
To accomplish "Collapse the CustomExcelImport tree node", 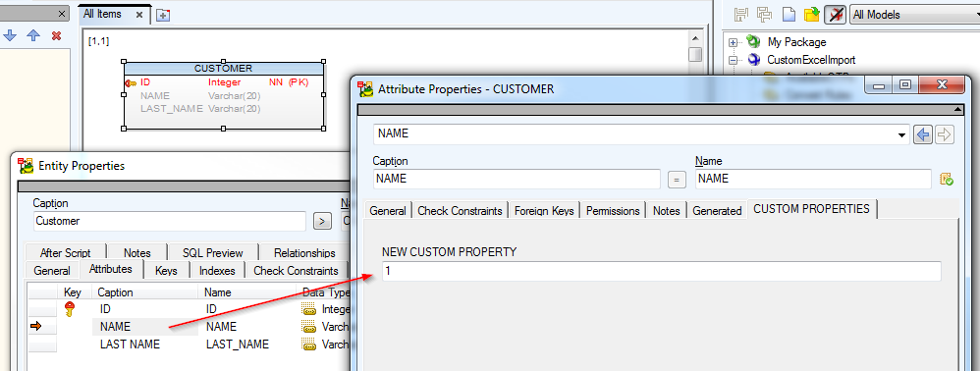I will pyautogui.click(x=734, y=61).
